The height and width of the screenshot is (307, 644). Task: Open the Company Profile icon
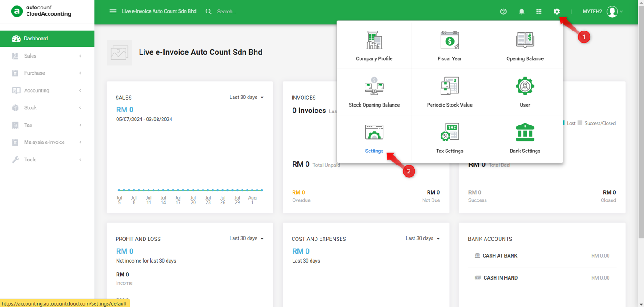(x=374, y=40)
